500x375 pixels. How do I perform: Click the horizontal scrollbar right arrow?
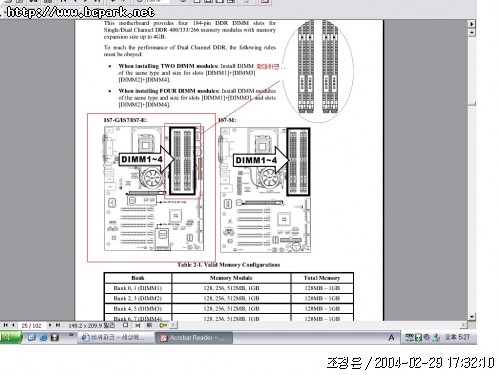[x=464, y=325]
